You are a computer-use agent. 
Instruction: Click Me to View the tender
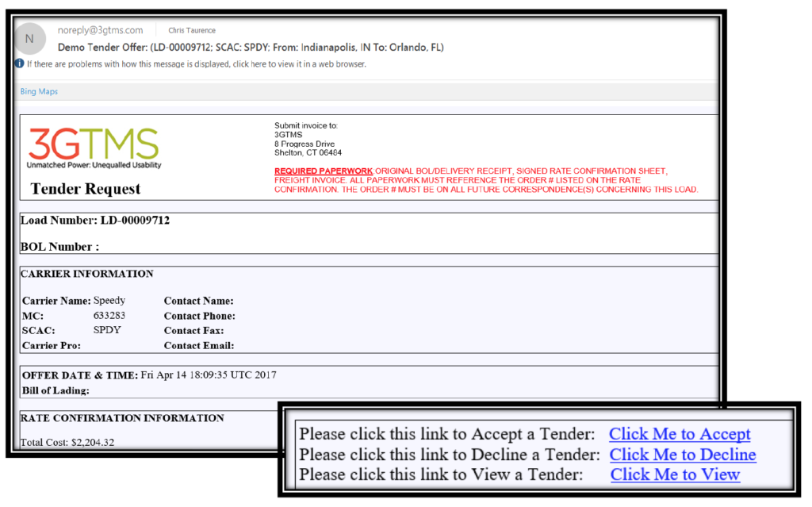pyautogui.click(x=675, y=474)
